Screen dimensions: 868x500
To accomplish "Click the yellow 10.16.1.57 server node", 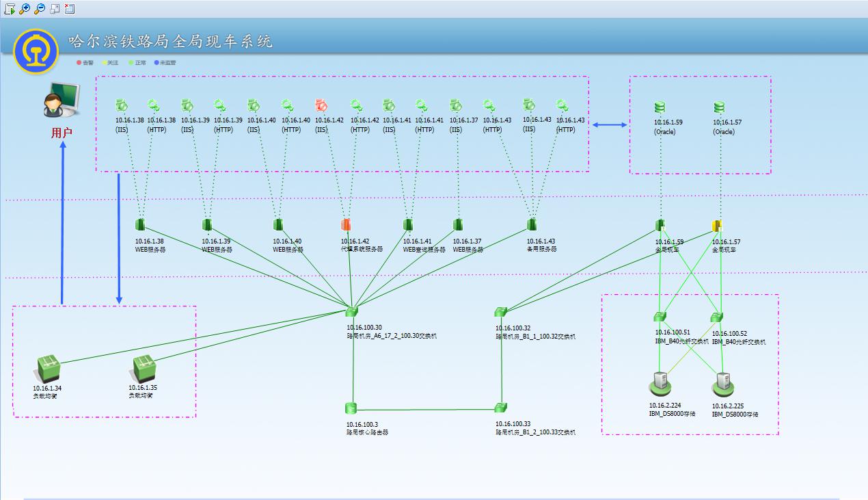I will 716,226.
